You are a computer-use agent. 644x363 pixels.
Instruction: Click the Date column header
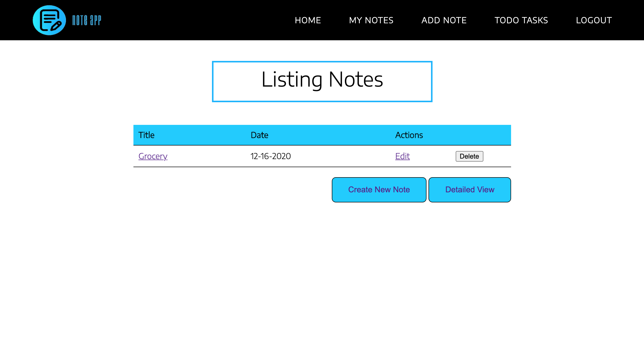(x=259, y=135)
